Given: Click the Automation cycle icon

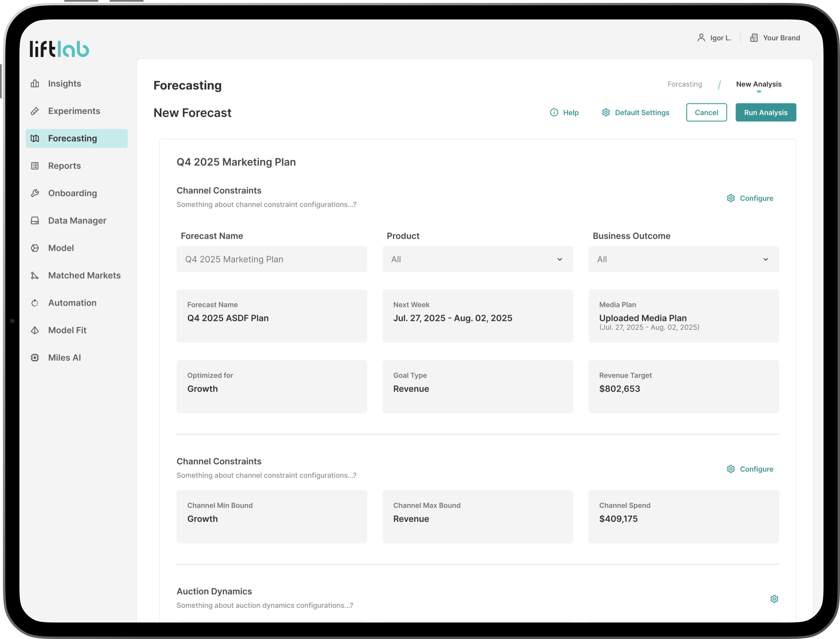Looking at the screenshot, I should 35,303.
